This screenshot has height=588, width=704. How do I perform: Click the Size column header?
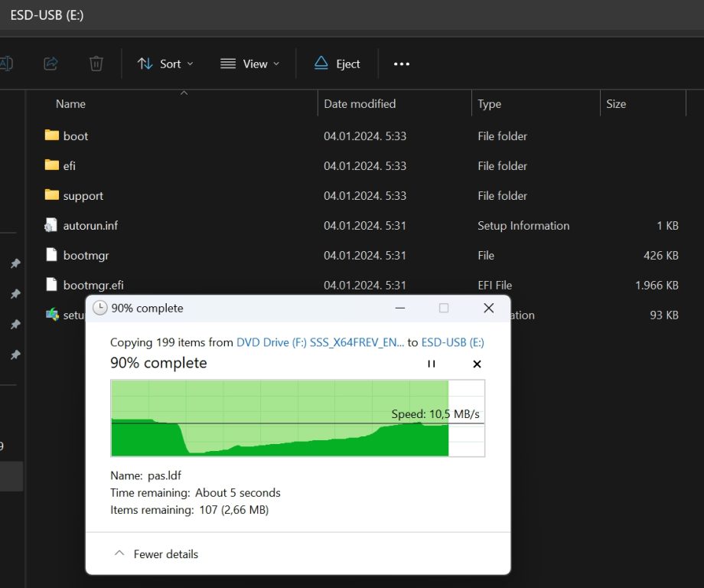pos(615,104)
